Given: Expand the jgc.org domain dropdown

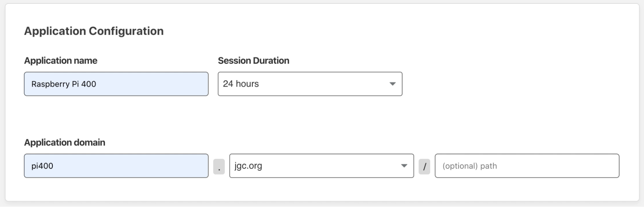Looking at the screenshot, I should pyautogui.click(x=322, y=166).
